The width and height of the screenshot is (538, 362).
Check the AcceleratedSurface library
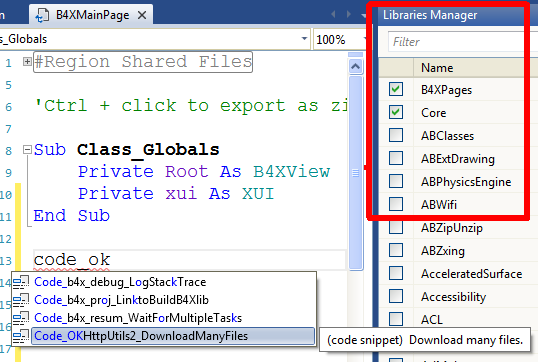396,273
